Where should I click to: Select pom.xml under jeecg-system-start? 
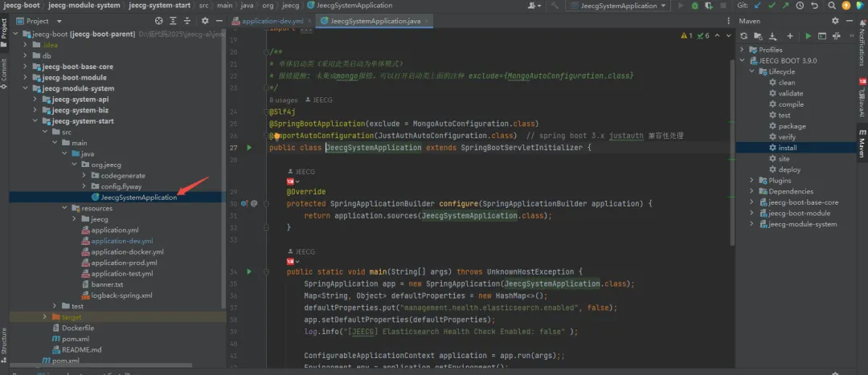tap(76, 339)
